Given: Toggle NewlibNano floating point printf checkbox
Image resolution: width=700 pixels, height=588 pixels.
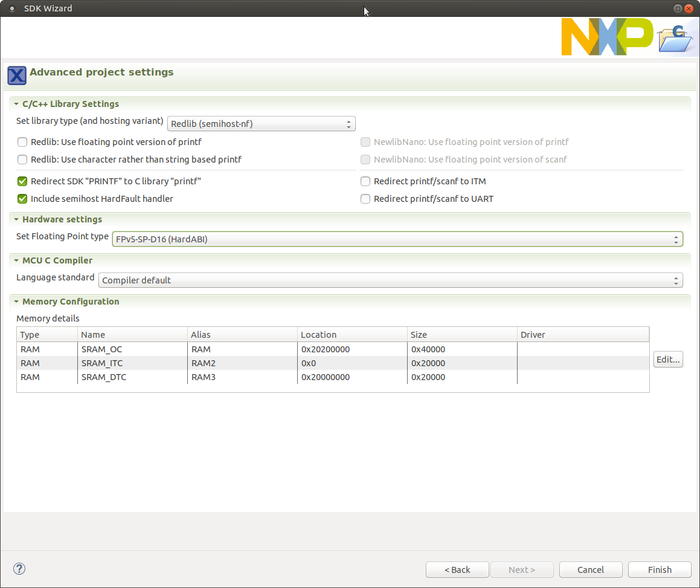Looking at the screenshot, I should [x=365, y=142].
